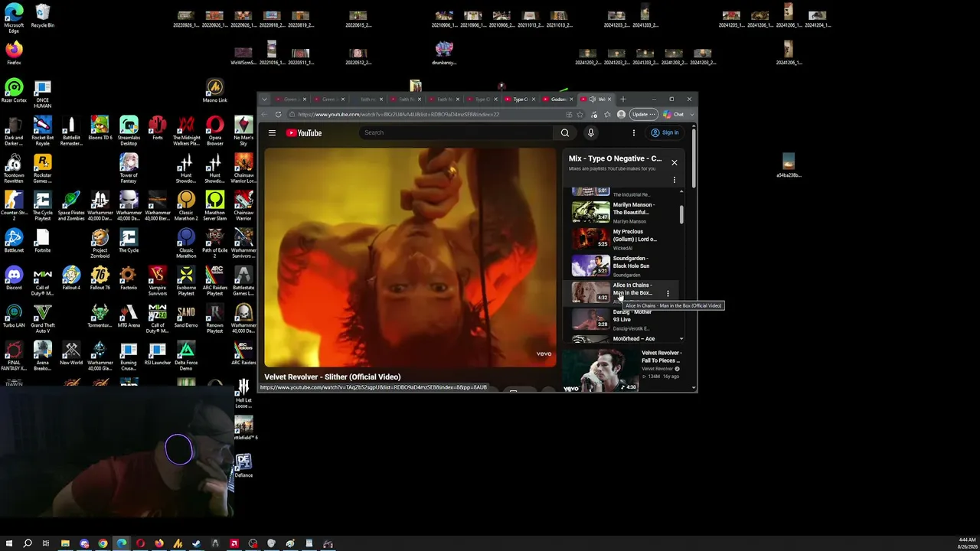Select the Recycle Bin icon
The width and height of the screenshot is (980, 551).
pyautogui.click(x=42, y=16)
